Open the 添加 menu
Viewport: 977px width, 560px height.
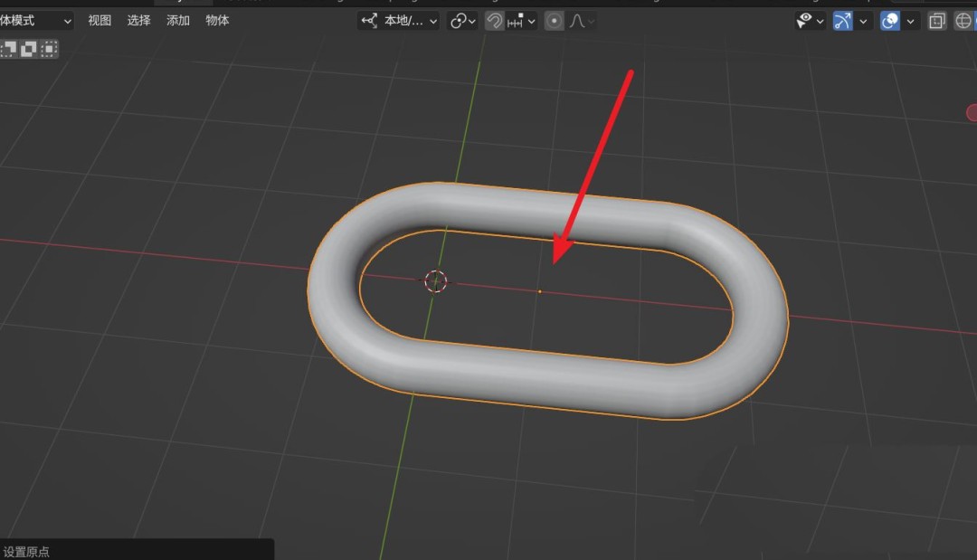(177, 20)
